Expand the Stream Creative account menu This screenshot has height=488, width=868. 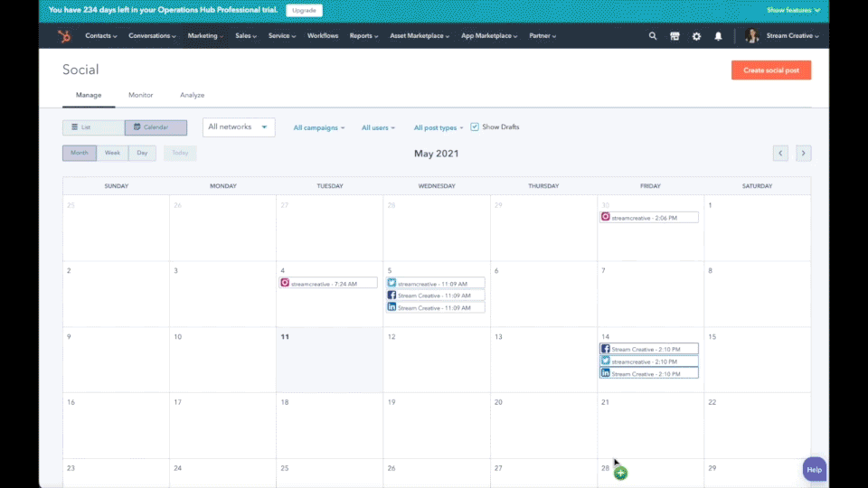(x=792, y=36)
